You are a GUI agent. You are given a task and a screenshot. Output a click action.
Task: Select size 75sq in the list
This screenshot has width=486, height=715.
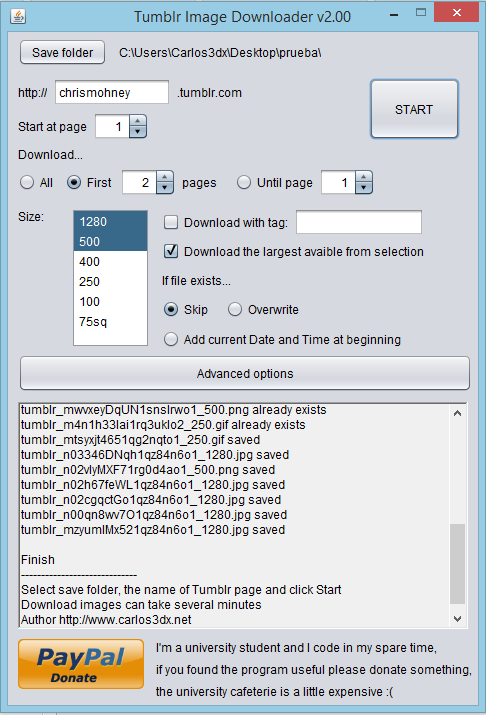(110, 322)
